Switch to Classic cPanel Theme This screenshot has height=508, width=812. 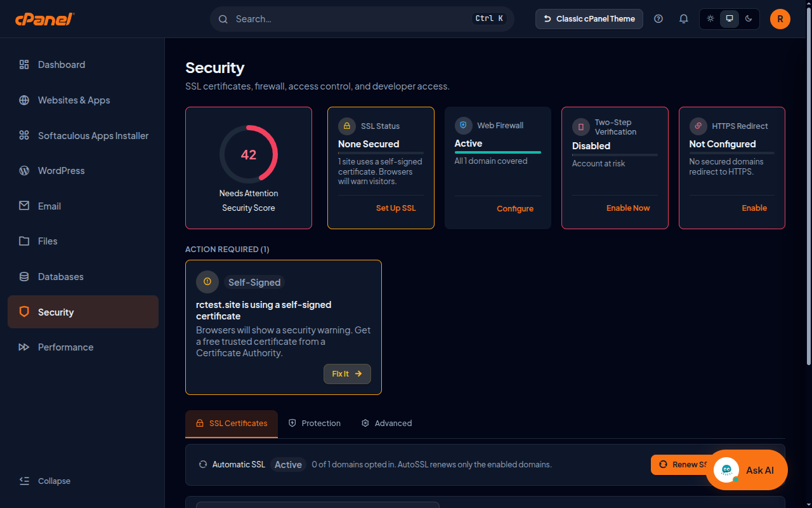589,19
